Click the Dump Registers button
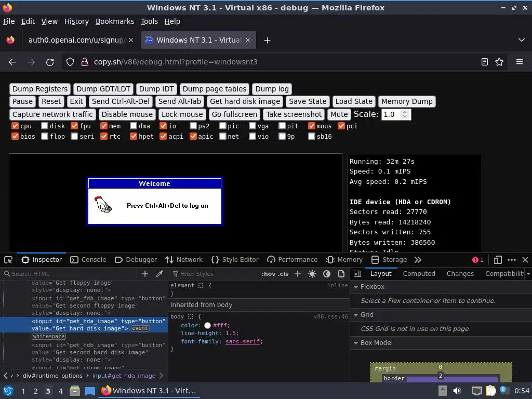 point(40,89)
